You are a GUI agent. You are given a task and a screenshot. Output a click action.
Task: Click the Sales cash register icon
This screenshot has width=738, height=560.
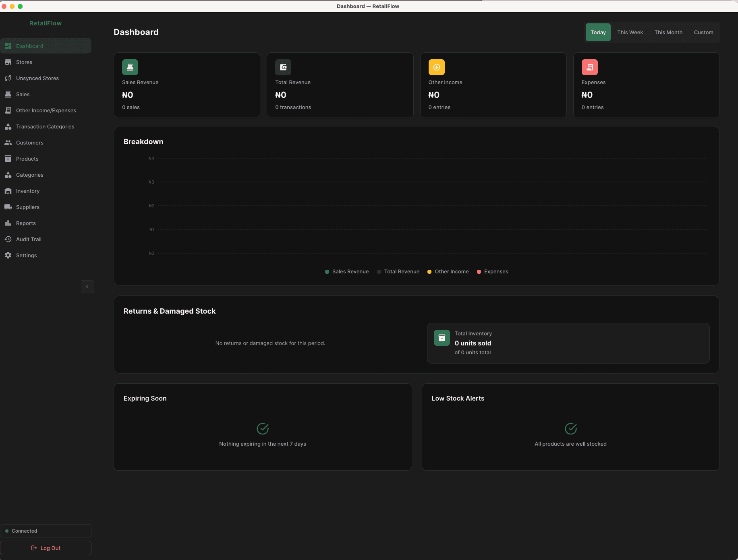click(x=8, y=94)
